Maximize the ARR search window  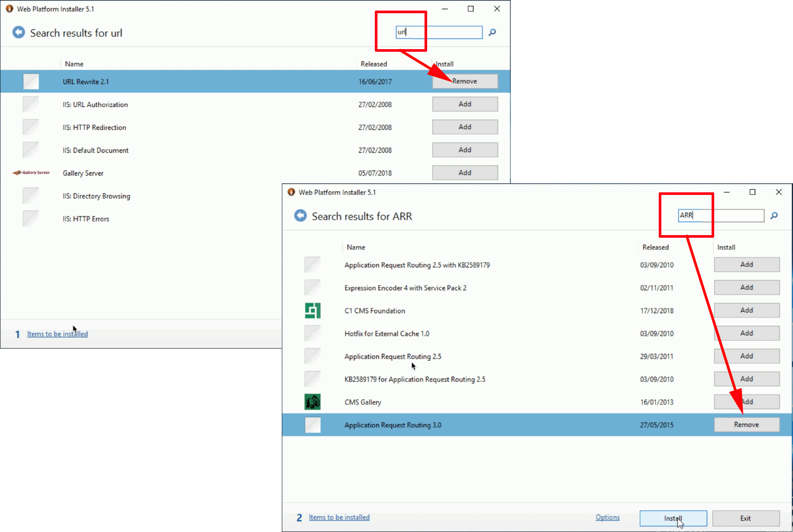pos(752,192)
